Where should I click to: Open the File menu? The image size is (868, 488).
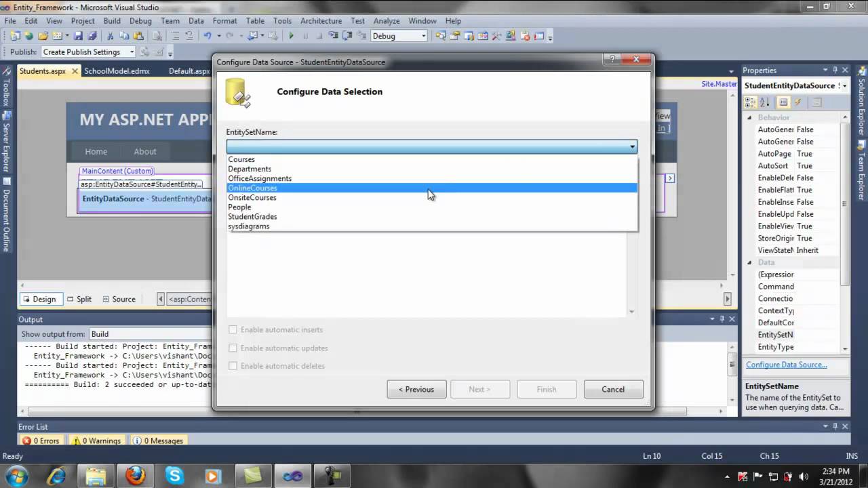pyautogui.click(x=9, y=21)
